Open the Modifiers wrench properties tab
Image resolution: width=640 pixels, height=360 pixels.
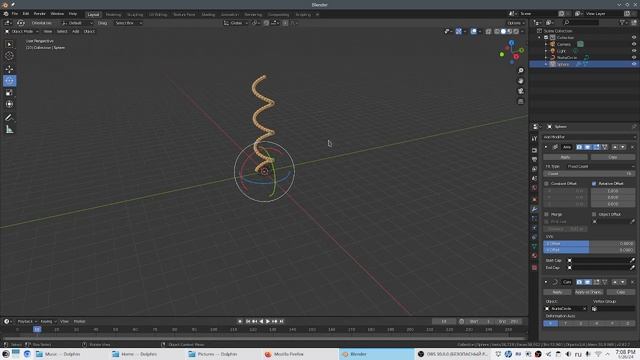(x=534, y=209)
